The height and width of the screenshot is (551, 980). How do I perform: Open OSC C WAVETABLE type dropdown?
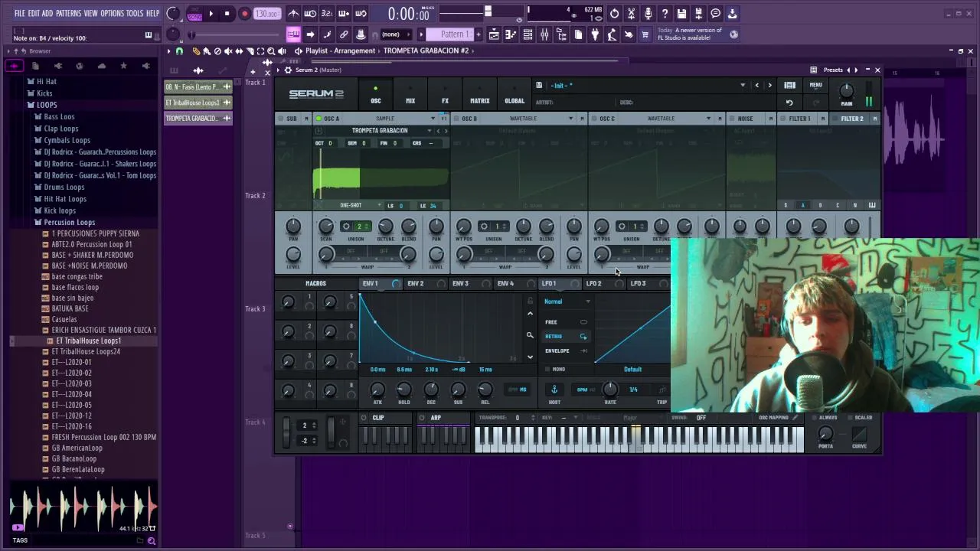(x=708, y=119)
